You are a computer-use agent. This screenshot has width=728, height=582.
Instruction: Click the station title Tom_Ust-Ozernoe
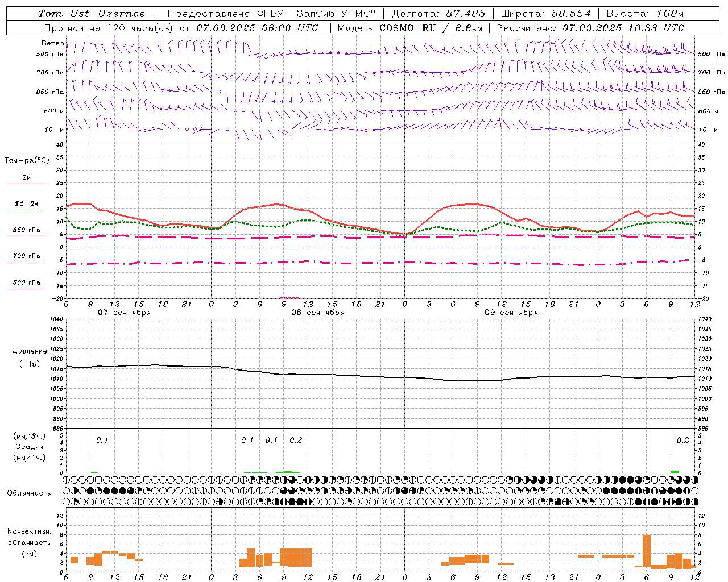92,14
